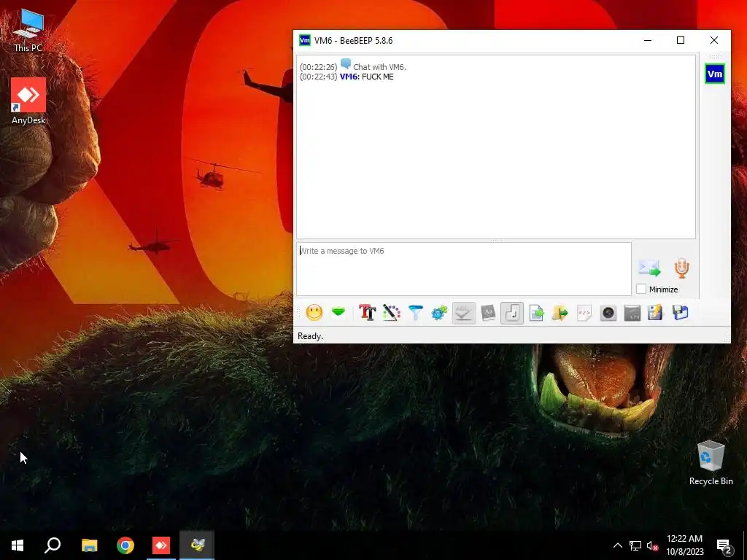
Task: Toggle the ABC spell check icon
Action: (463, 313)
